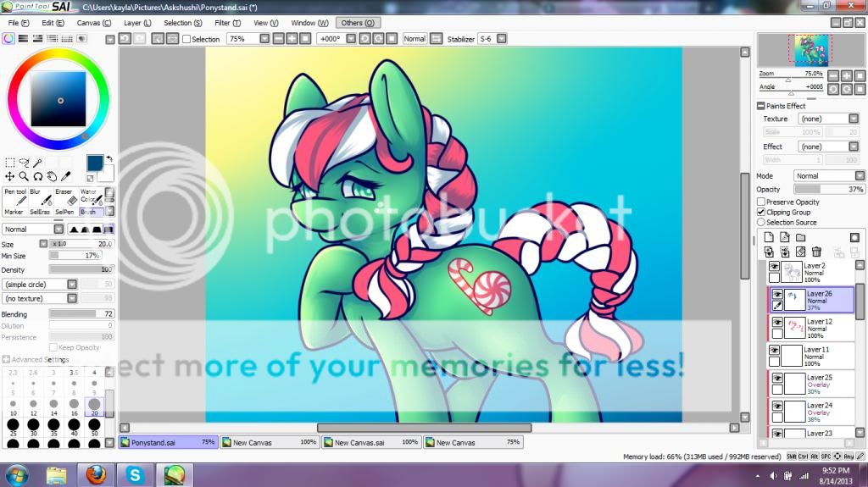
Task: Uncheck the Clipping Group checkbox
Action: tap(761, 213)
